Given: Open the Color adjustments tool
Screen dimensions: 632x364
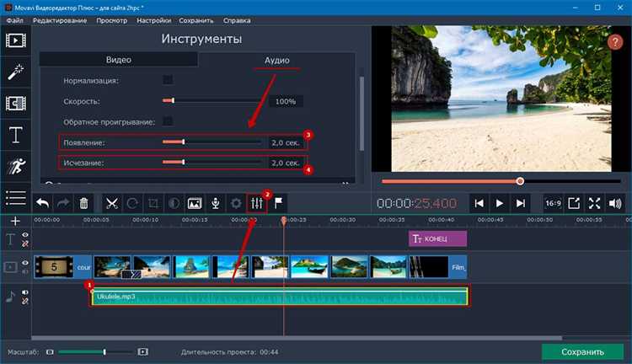Looking at the screenshot, I should pyautogui.click(x=174, y=203).
